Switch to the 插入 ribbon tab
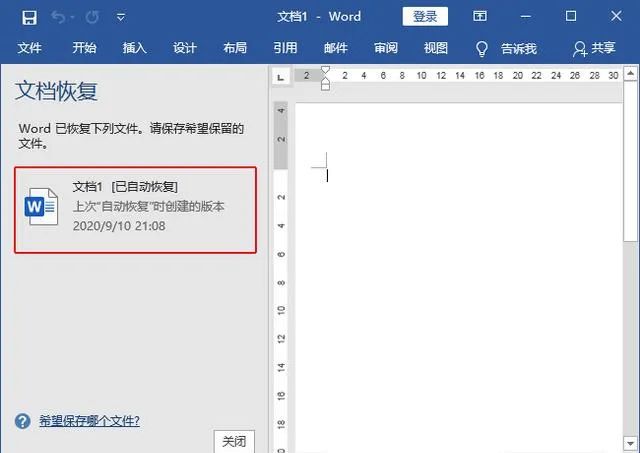Image resolution: width=640 pixels, height=453 pixels. click(135, 48)
